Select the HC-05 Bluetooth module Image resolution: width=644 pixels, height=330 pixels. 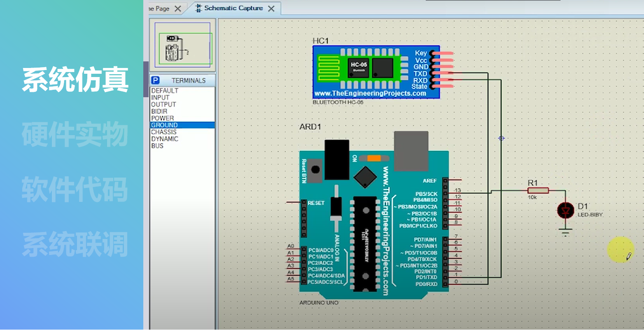[x=376, y=73]
